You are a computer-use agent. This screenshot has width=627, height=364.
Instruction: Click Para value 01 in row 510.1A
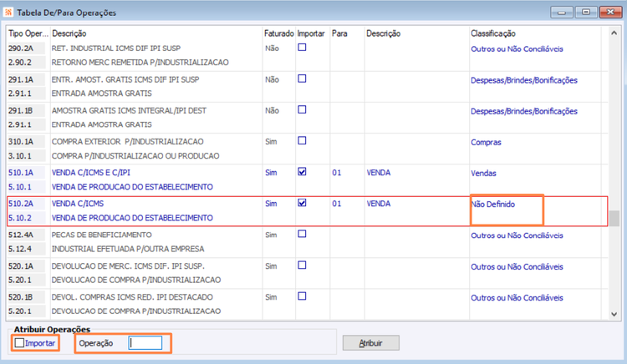point(337,173)
